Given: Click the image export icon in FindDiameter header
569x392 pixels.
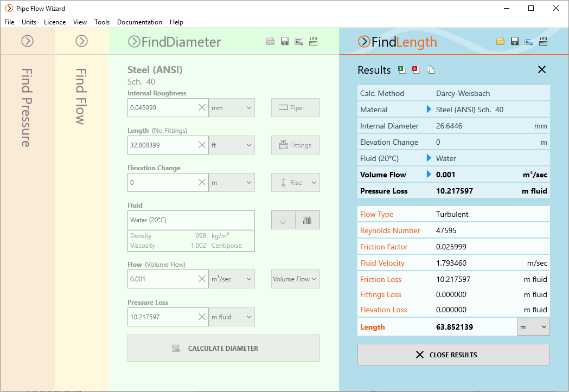Looking at the screenshot, I should click(x=299, y=41).
